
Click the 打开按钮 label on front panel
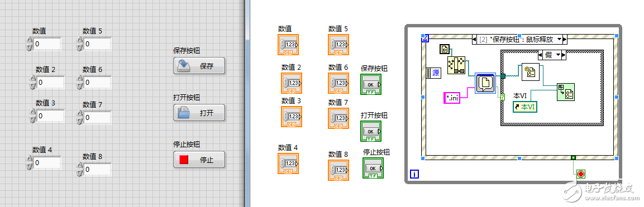[x=187, y=98]
